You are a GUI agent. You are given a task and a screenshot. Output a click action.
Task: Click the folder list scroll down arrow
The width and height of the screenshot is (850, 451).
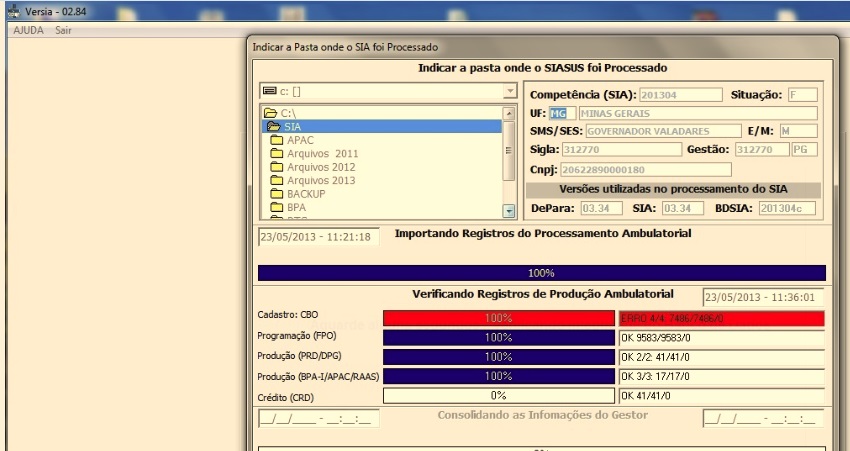[509, 211]
